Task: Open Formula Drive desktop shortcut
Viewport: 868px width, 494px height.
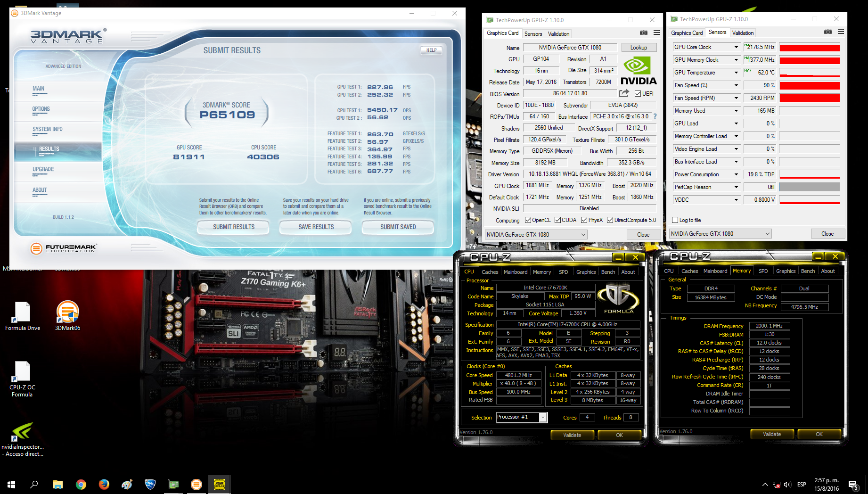Action: click(22, 316)
